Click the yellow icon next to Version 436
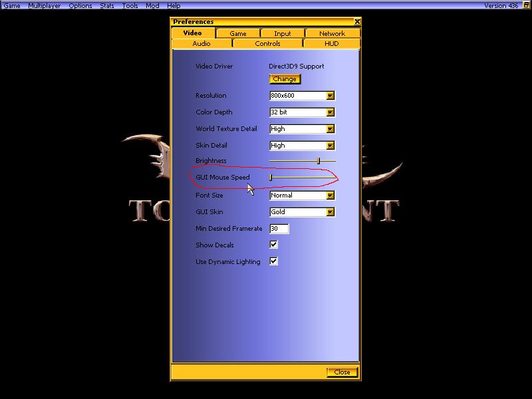This screenshot has width=532, height=399. pyautogui.click(x=526, y=5)
